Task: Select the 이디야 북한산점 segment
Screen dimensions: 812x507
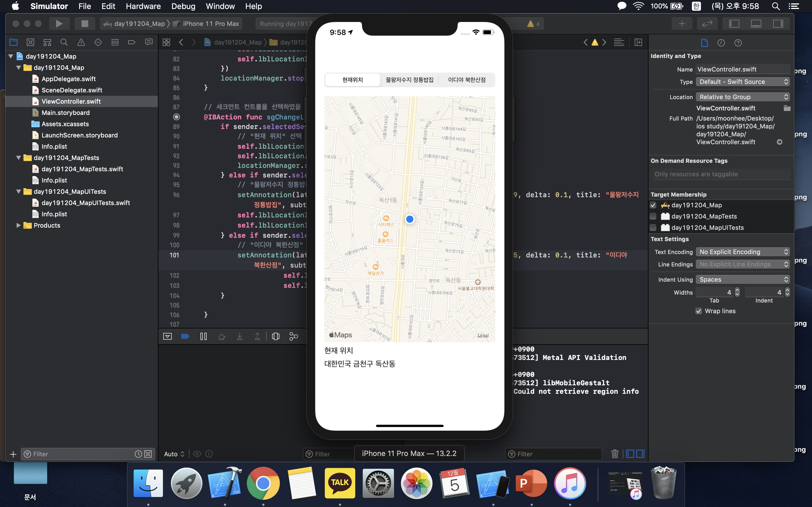Action: (x=466, y=80)
